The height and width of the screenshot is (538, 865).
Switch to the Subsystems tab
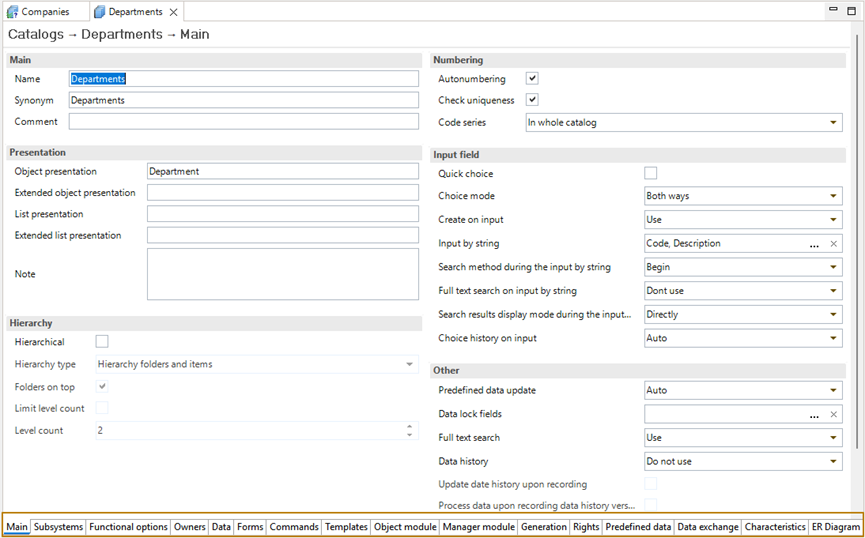(x=58, y=527)
